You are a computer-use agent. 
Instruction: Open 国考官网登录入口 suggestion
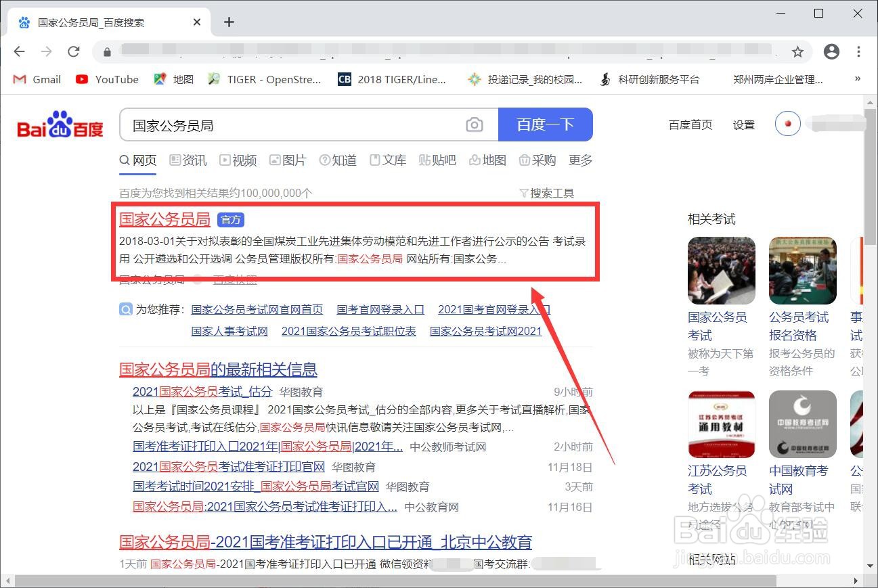380,309
